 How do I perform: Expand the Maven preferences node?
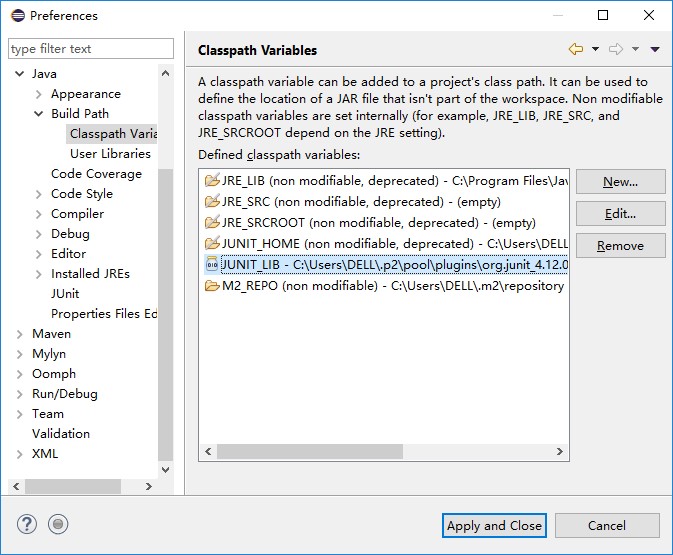click(19, 334)
